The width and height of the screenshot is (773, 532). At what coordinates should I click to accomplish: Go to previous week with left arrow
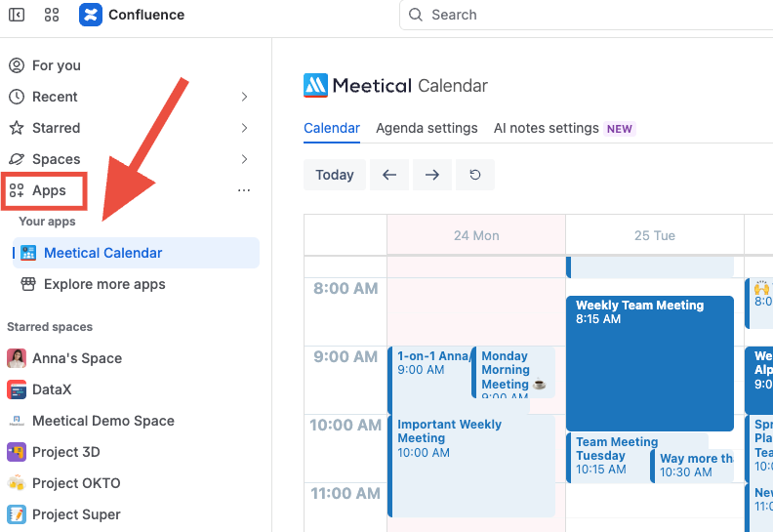pyautogui.click(x=389, y=175)
